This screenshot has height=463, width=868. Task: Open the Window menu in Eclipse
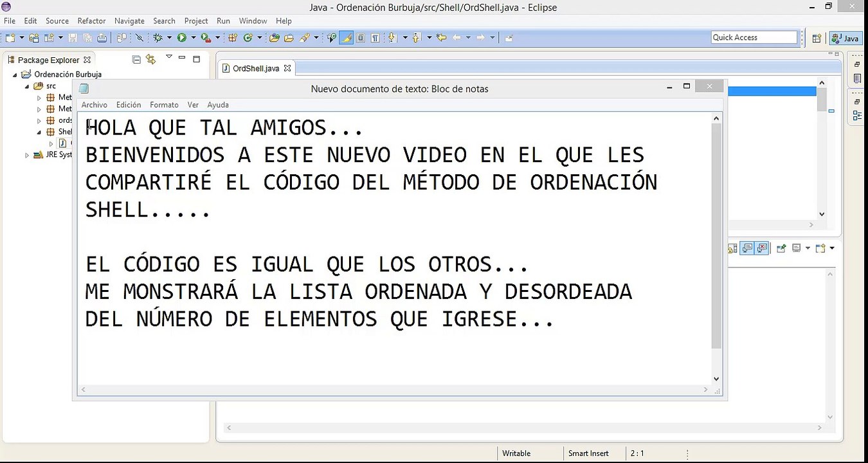pos(253,21)
